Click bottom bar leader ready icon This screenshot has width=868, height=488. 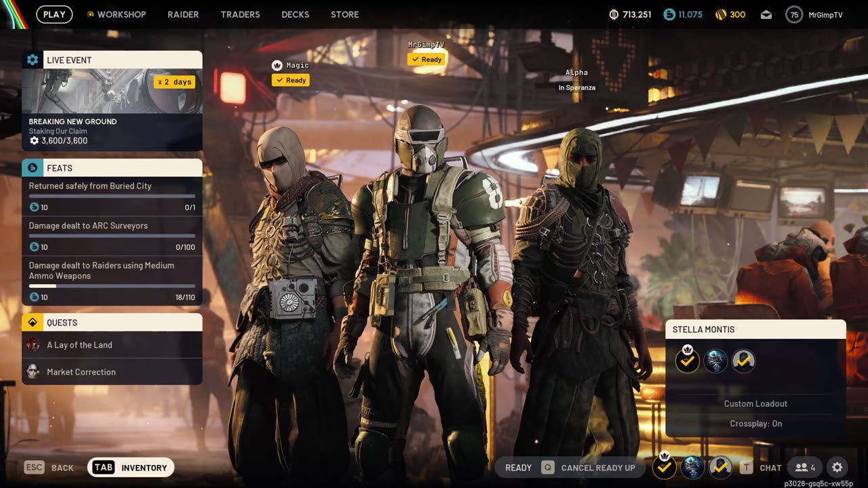click(665, 467)
